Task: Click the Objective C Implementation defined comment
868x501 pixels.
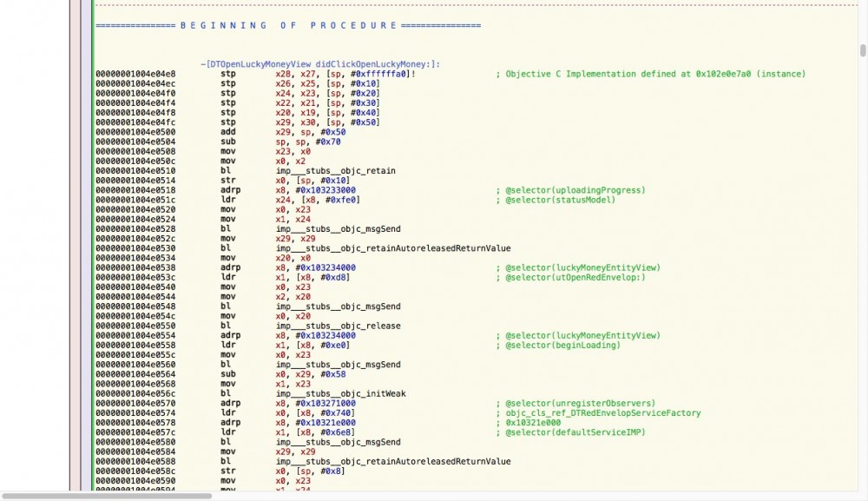Action: pyautogui.click(x=650, y=74)
